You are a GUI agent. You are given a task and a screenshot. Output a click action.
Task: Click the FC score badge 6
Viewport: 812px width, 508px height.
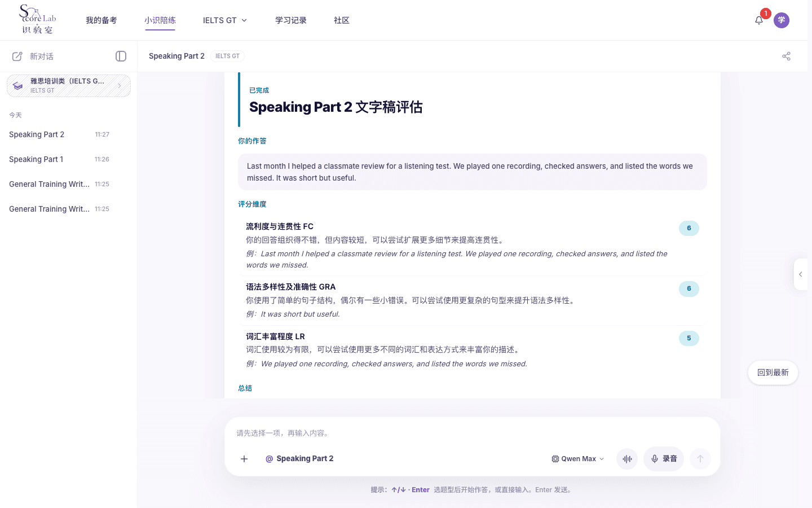click(689, 228)
